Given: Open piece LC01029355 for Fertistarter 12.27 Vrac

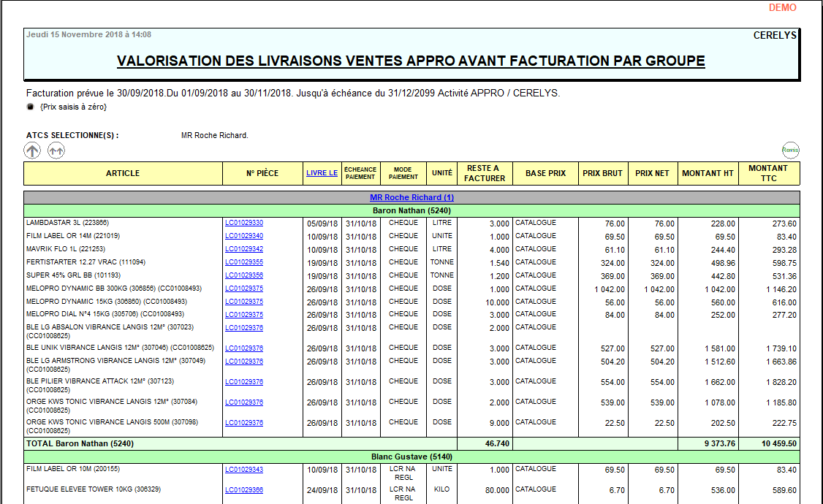Looking at the screenshot, I should pyautogui.click(x=244, y=262).
